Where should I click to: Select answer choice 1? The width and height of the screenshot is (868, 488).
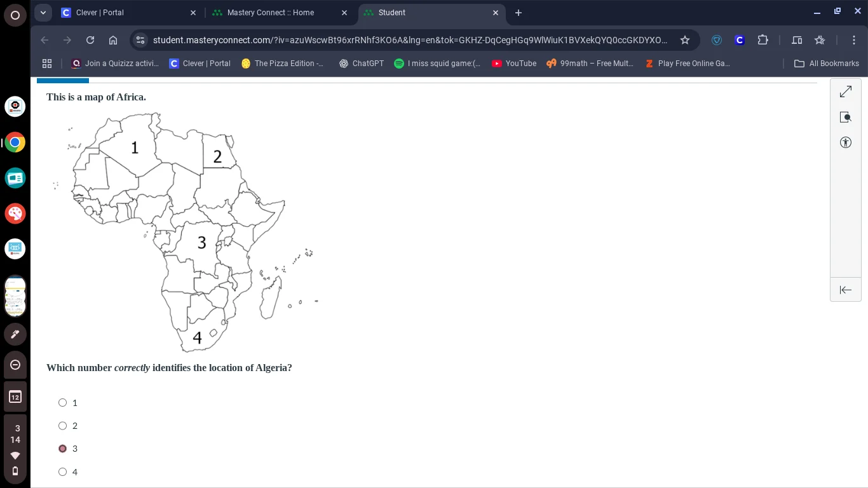tap(62, 402)
